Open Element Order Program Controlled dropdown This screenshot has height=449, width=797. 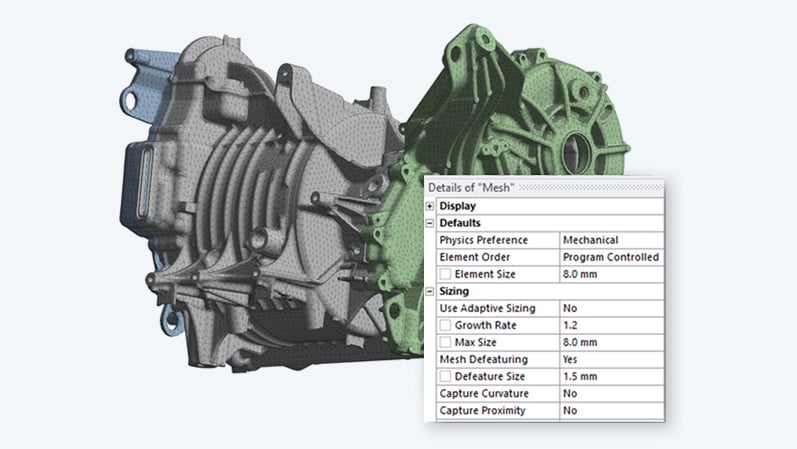point(611,257)
